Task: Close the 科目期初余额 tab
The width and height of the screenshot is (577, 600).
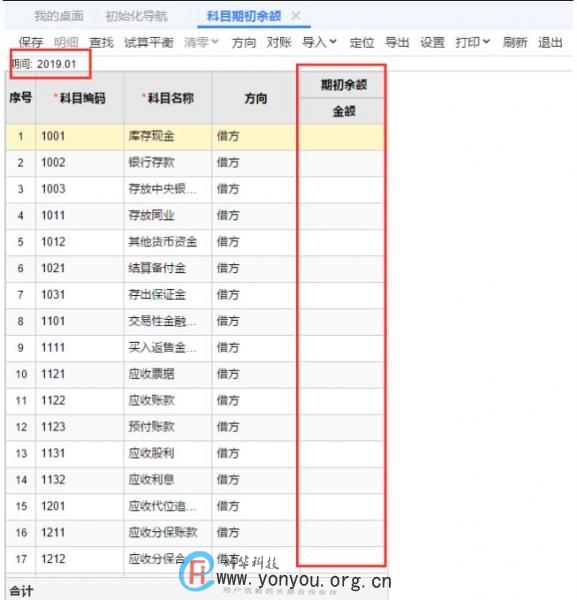Action: [x=296, y=16]
